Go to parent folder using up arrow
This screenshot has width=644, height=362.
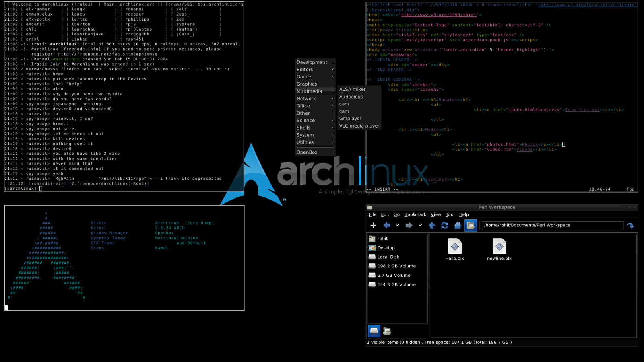pyautogui.click(x=432, y=226)
